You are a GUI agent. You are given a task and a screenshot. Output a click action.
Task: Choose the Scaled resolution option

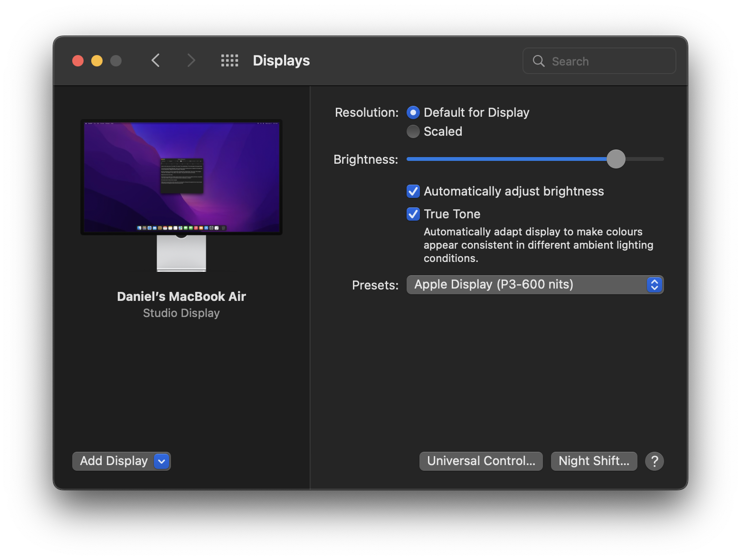coord(413,131)
